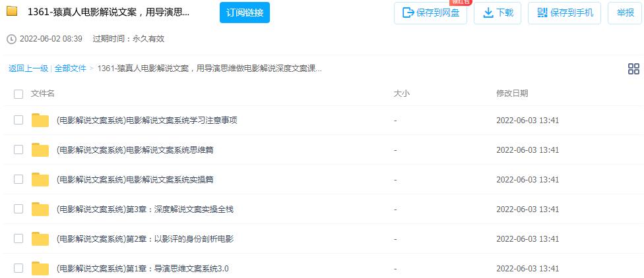Viewport: 644px width, 278px height.
Task: Save the share with 保存到网盘
Action: pos(430,13)
